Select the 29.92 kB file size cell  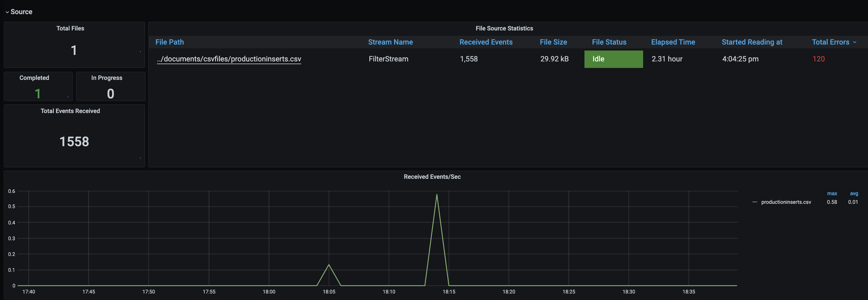[x=554, y=59]
